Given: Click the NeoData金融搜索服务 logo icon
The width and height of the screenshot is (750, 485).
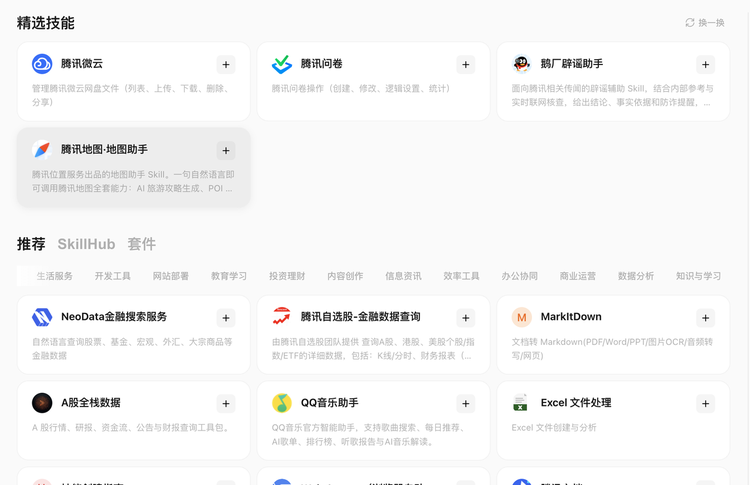Looking at the screenshot, I should 42,317.
